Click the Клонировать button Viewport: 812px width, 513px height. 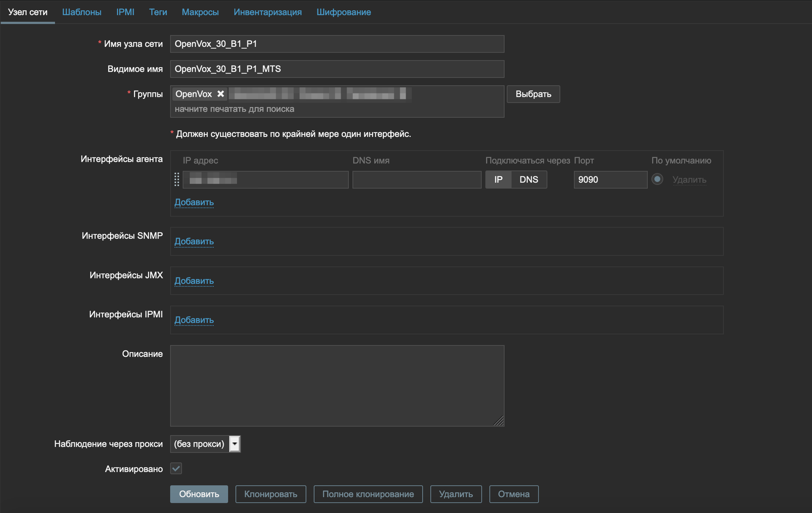[271, 494]
